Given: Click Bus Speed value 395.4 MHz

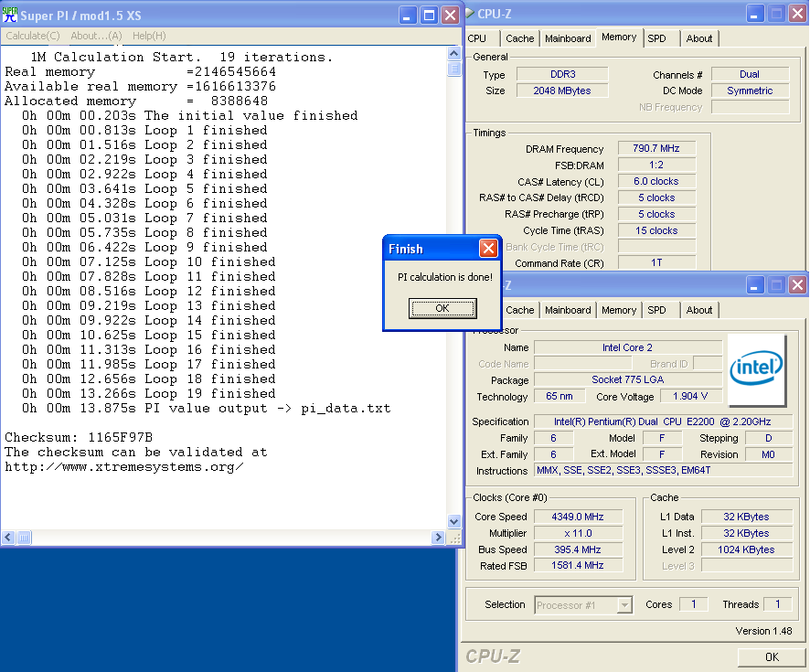Looking at the screenshot, I should click(578, 549).
